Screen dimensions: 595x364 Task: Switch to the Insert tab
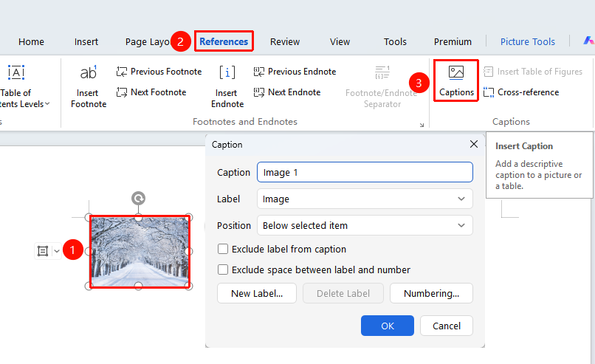(86, 42)
